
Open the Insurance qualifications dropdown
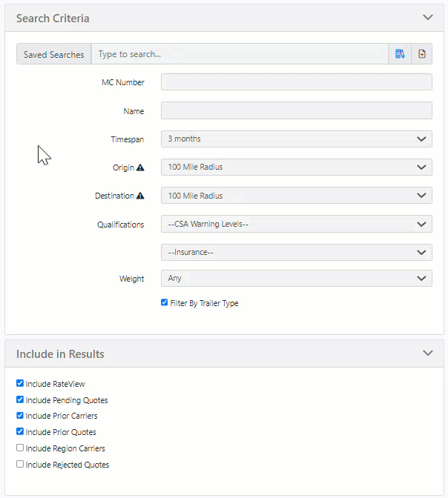tap(297, 252)
